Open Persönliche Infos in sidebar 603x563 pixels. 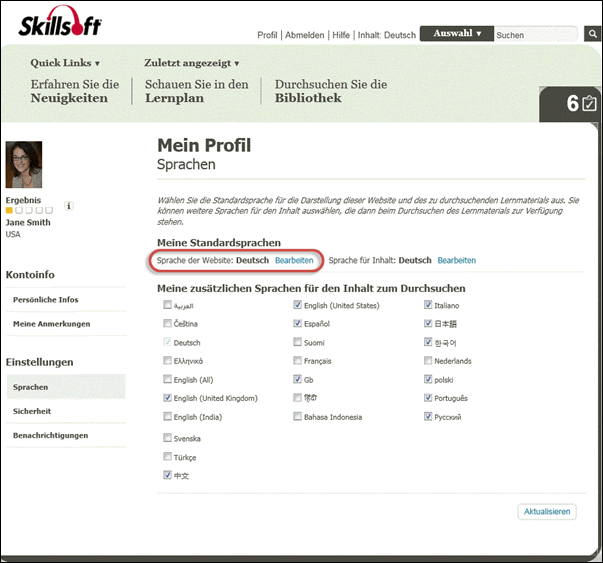tap(45, 300)
